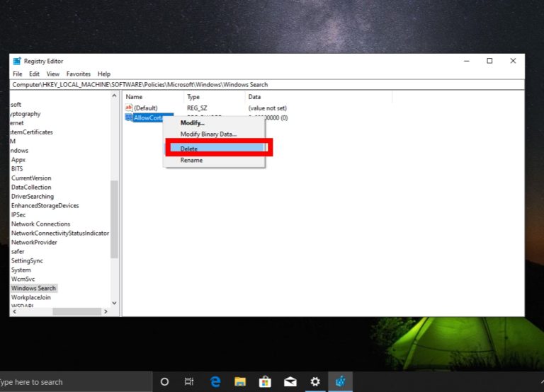This screenshot has width=544, height=392.
Task: Open the Help menu
Action: pos(103,74)
